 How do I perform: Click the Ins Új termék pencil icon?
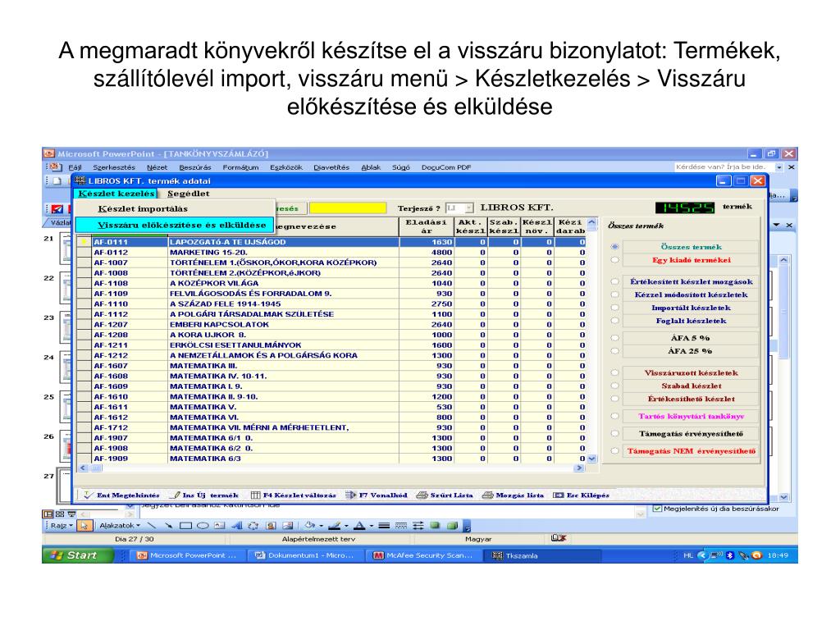click(176, 495)
